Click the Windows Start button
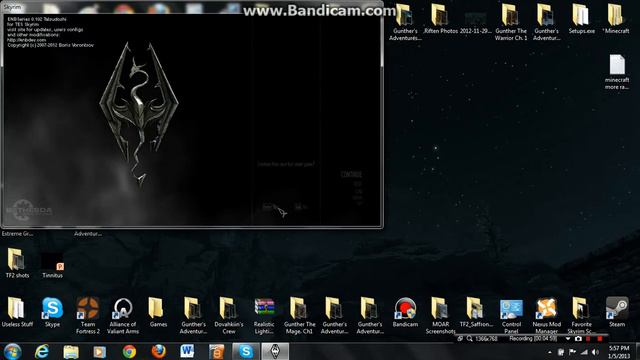The width and height of the screenshot is (640, 360). pyautogui.click(x=12, y=351)
